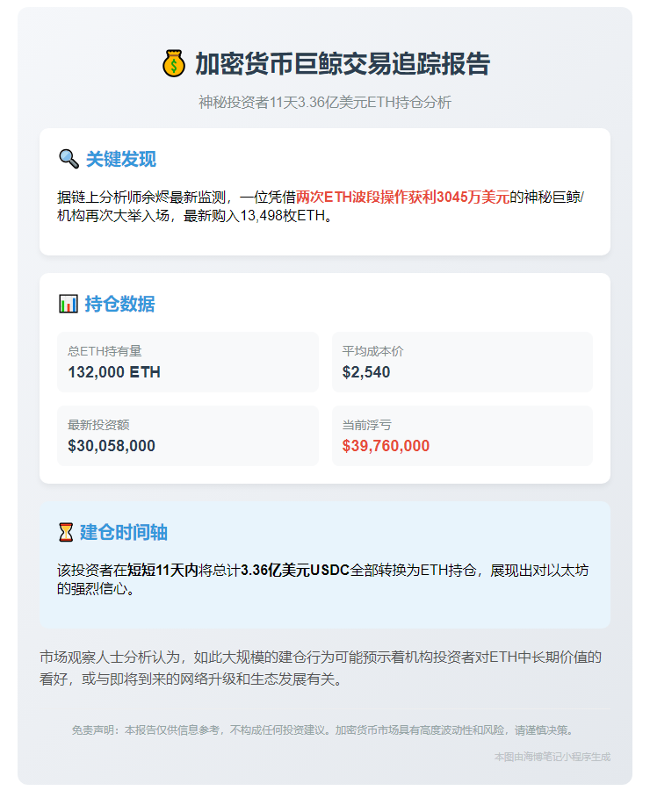Viewport: 650px width, 812px height.
Task: Click the value $2,540
Action: [366, 372]
